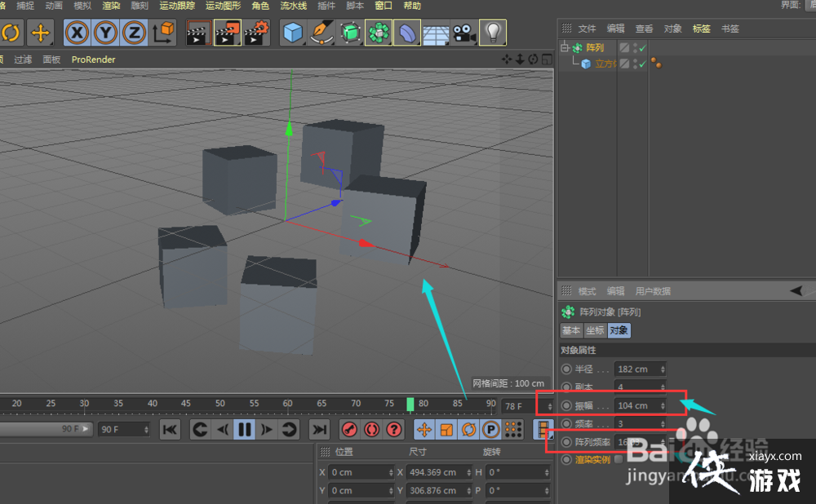816x504 pixels.
Task: Toggle the green enable checkmark on 立方体
Action: point(643,63)
